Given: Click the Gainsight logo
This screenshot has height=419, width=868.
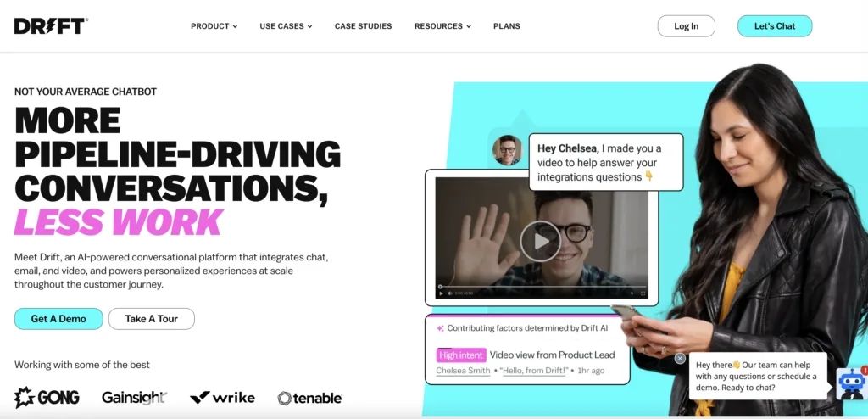Looking at the screenshot, I should (134, 398).
